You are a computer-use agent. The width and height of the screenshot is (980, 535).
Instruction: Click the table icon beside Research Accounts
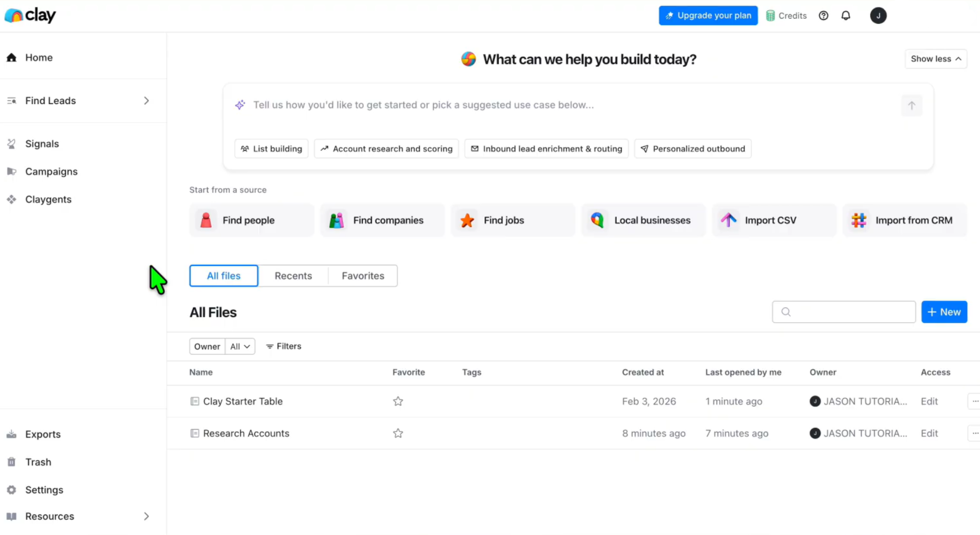195,433
